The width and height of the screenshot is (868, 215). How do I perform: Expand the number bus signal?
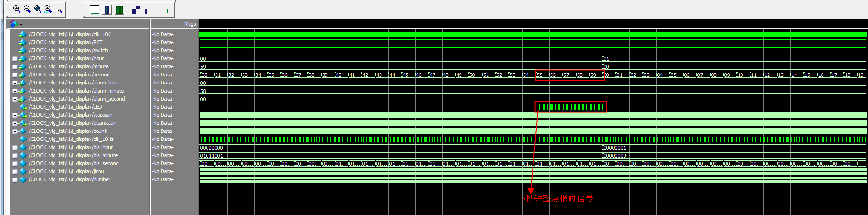(x=15, y=180)
